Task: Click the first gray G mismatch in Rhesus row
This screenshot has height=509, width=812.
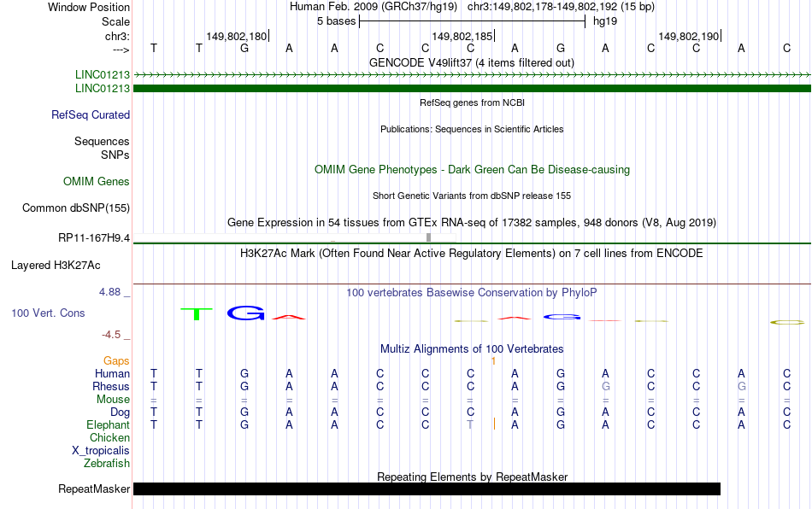Action: click(x=605, y=386)
